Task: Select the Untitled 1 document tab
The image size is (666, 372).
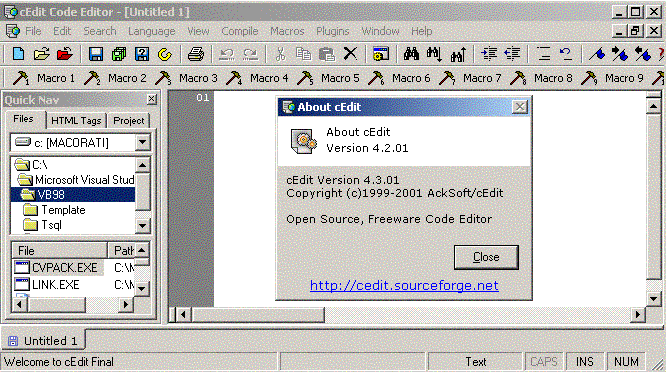Action: (x=43, y=341)
